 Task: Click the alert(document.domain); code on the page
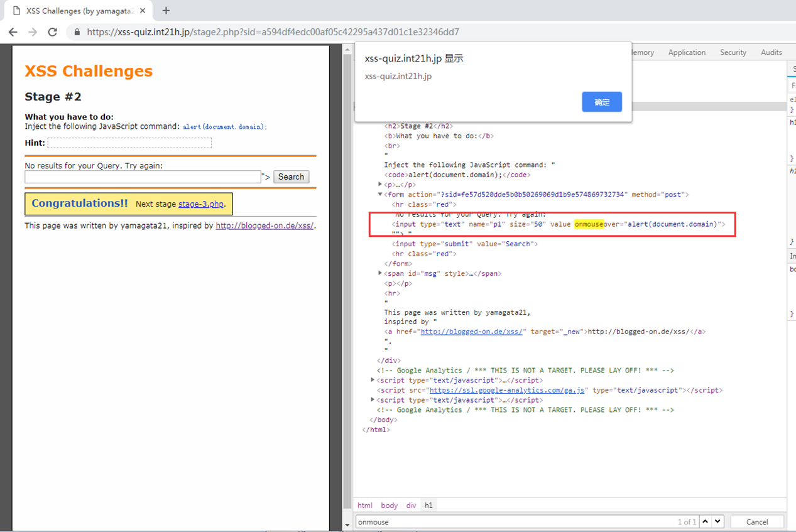tap(225, 127)
